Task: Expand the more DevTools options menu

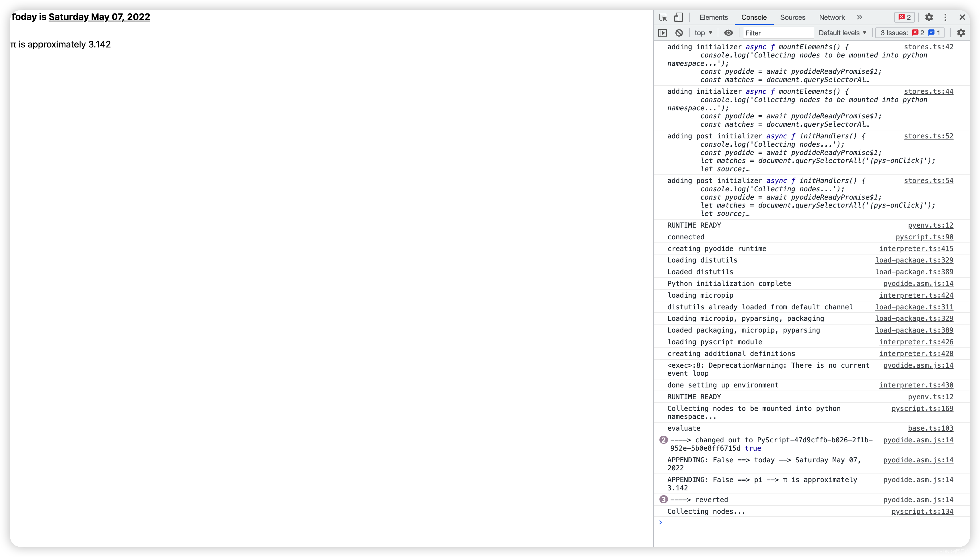Action: [x=946, y=17]
